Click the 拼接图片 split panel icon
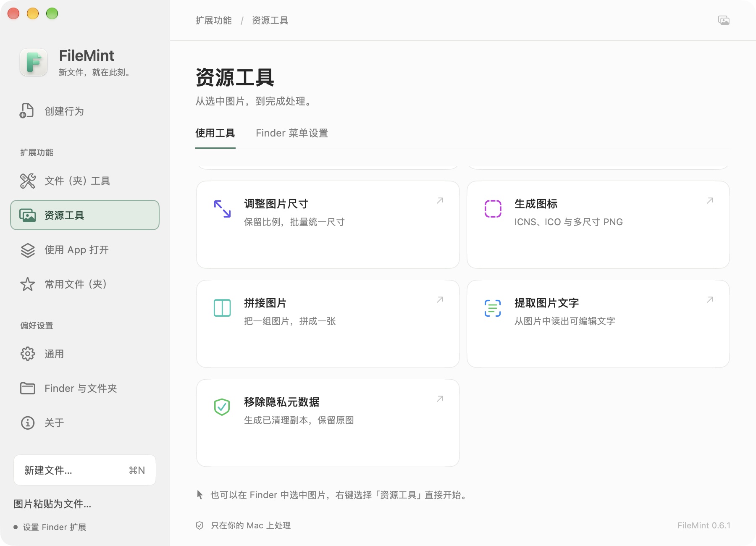Image resolution: width=756 pixels, height=546 pixels. (x=222, y=308)
